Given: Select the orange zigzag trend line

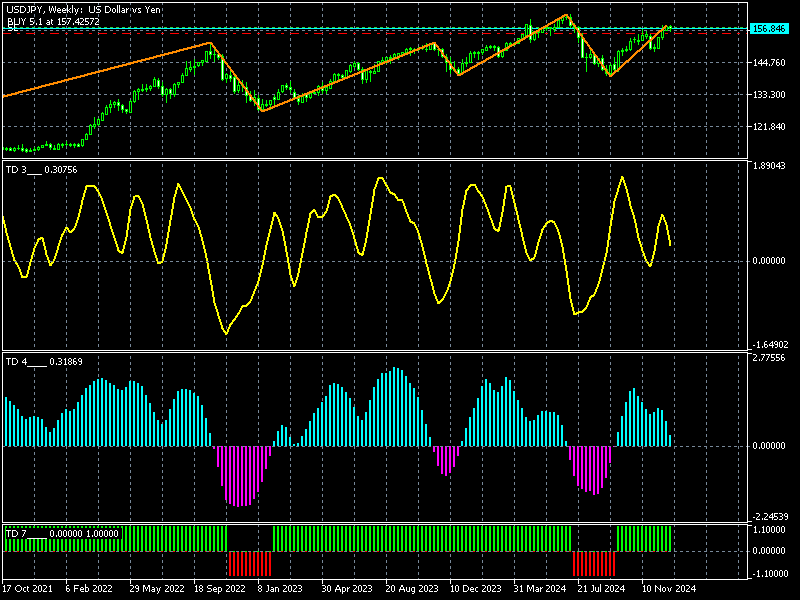Looking at the screenshot, I should tap(337, 62).
